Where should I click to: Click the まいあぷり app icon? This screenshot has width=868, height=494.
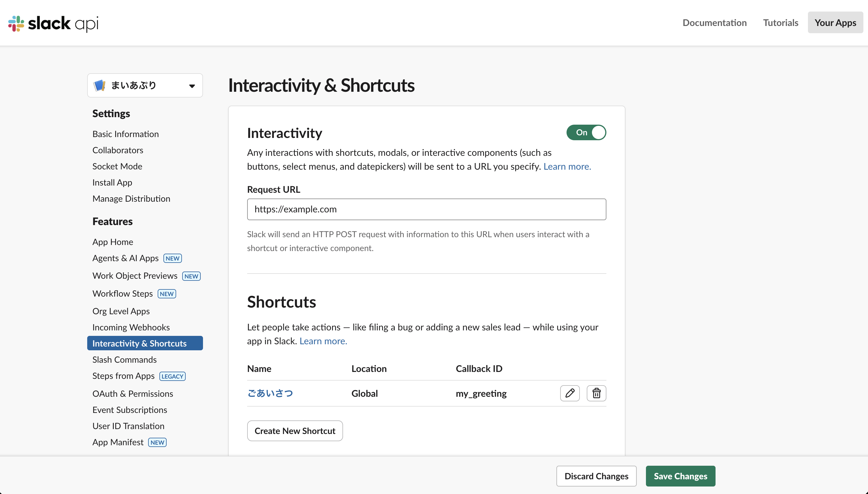pyautogui.click(x=99, y=85)
